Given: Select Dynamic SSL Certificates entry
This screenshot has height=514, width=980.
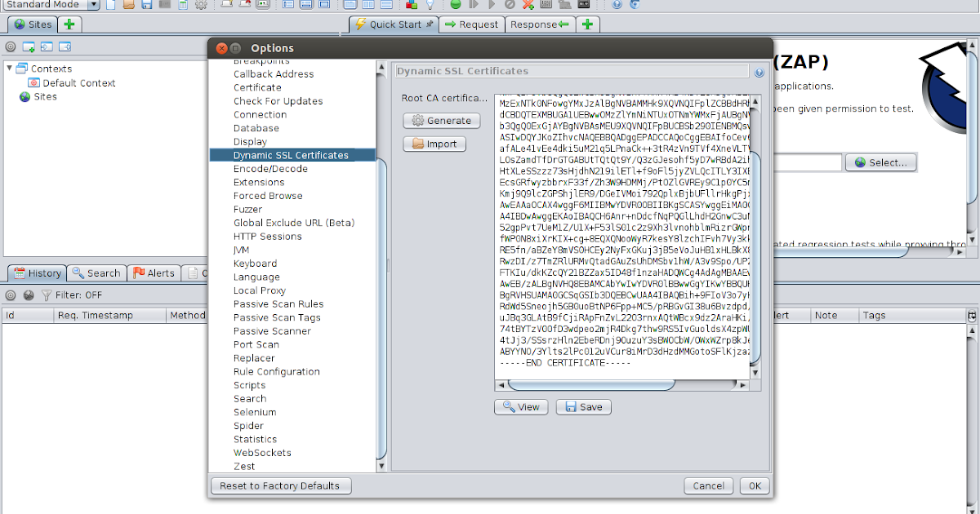Looking at the screenshot, I should click(292, 155).
